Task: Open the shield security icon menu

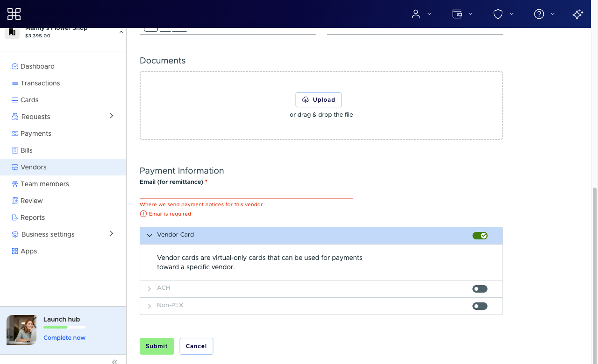Action: pyautogui.click(x=498, y=14)
